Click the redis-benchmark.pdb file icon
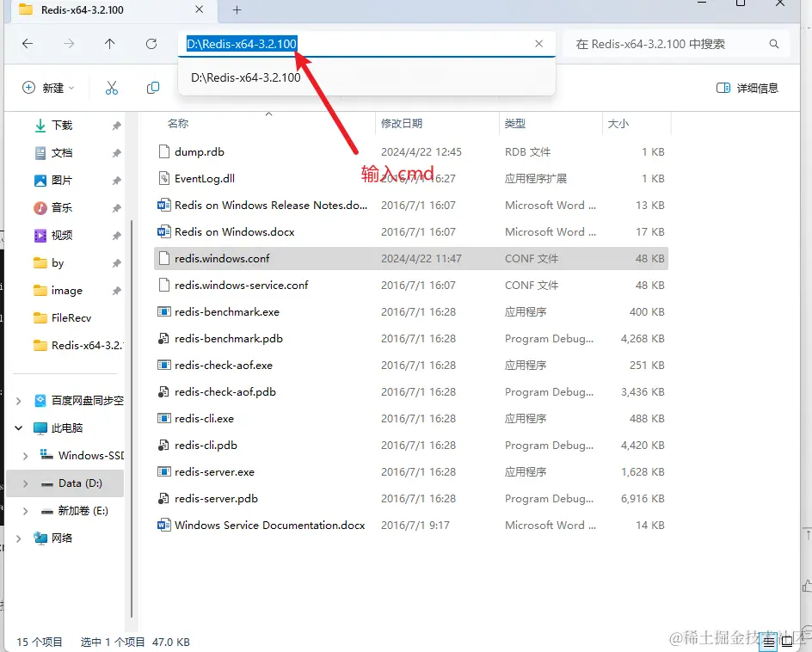 [164, 339]
